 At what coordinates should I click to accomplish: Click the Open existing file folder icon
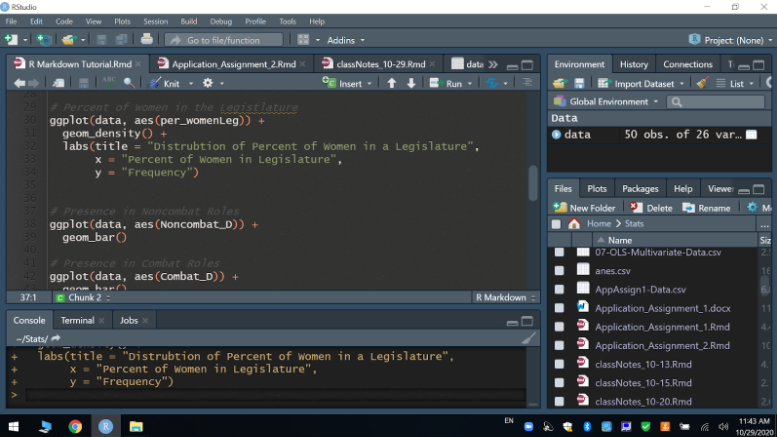click(x=68, y=40)
